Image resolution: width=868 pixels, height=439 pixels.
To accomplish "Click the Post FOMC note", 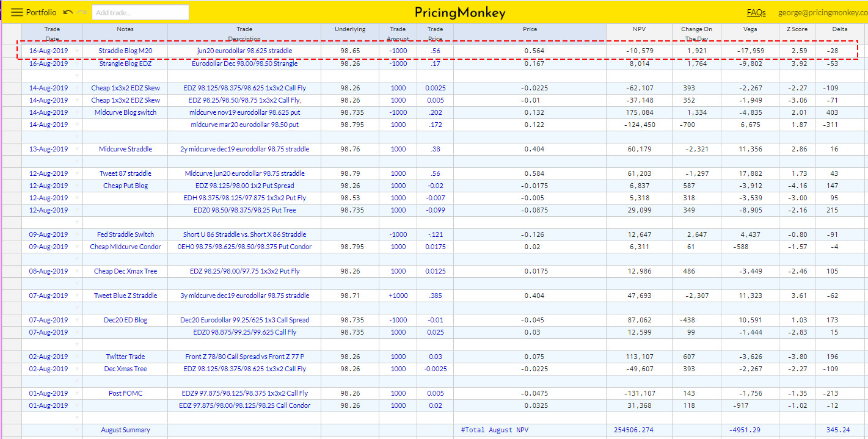I will (125, 393).
